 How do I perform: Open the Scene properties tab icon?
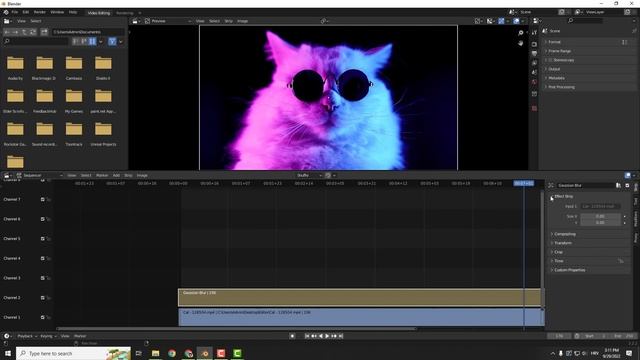coord(534,72)
